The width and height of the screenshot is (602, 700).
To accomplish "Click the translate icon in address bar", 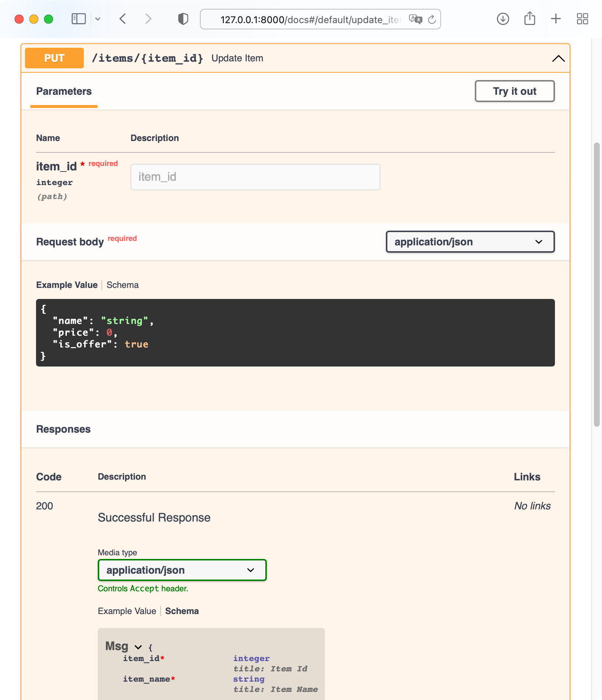I will click(x=415, y=19).
